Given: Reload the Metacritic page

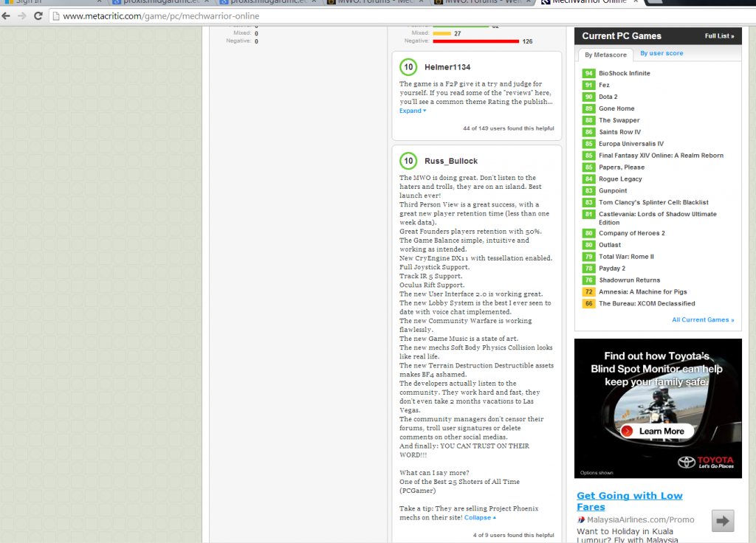Looking at the screenshot, I should pos(38,16).
